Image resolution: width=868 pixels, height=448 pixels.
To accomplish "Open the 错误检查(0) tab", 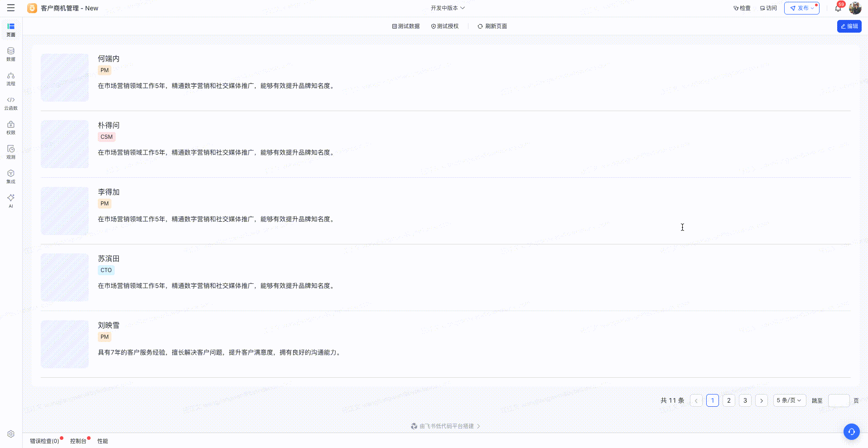I will pyautogui.click(x=44, y=441).
